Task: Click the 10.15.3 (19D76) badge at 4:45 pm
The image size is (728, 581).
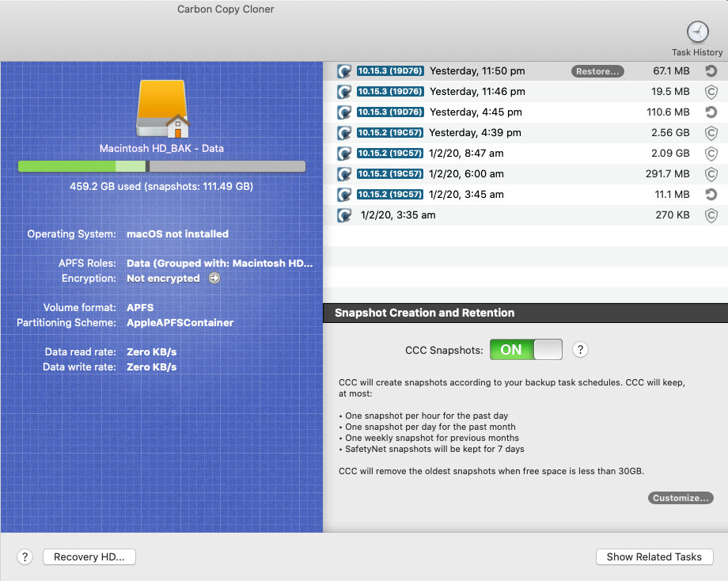Action: pos(390,112)
